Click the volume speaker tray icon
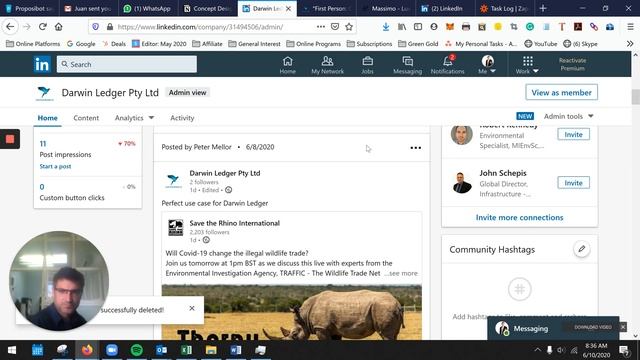This screenshot has width=640, height=360. pyautogui.click(x=561, y=350)
